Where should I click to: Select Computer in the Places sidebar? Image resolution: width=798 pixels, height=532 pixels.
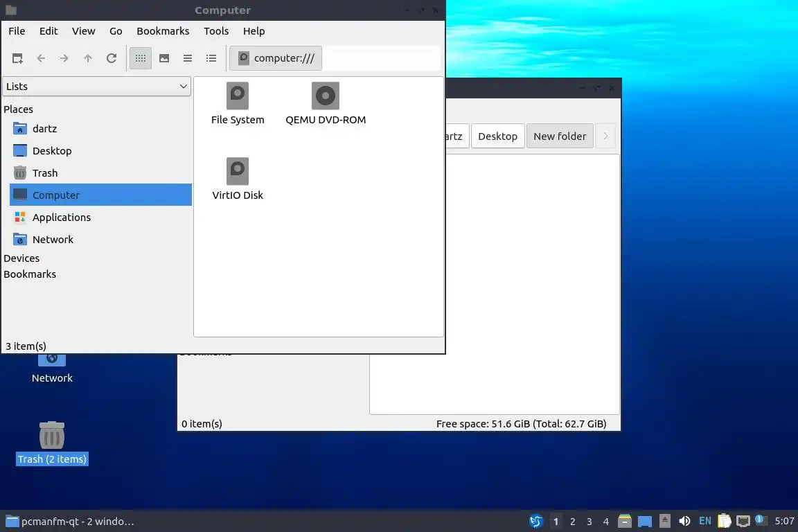tap(100, 195)
